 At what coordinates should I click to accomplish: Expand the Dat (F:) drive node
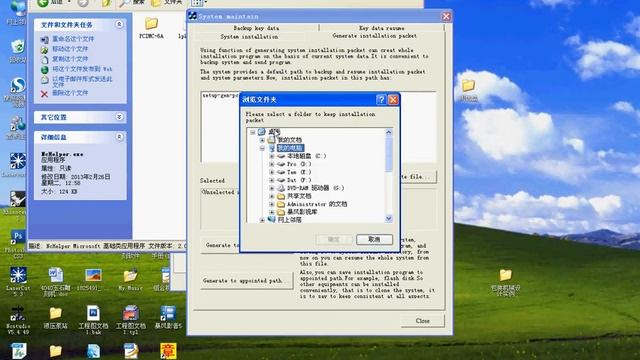tap(272, 180)
